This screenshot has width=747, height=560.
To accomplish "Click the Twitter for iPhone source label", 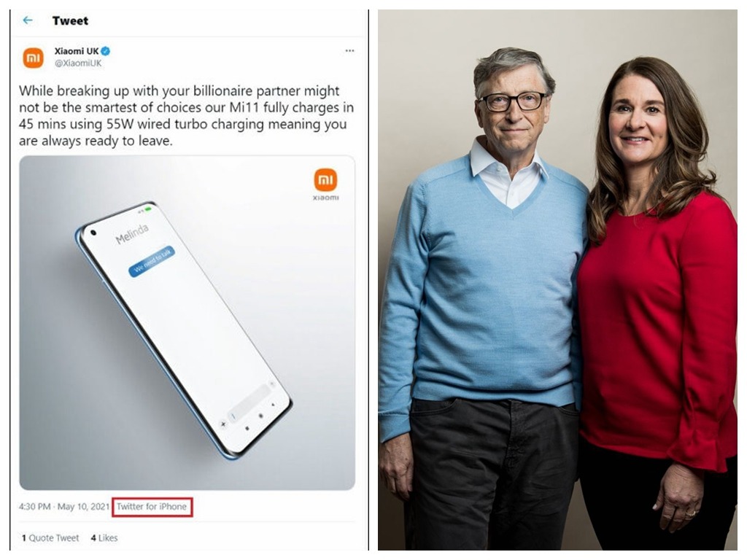I will point(152,507).
